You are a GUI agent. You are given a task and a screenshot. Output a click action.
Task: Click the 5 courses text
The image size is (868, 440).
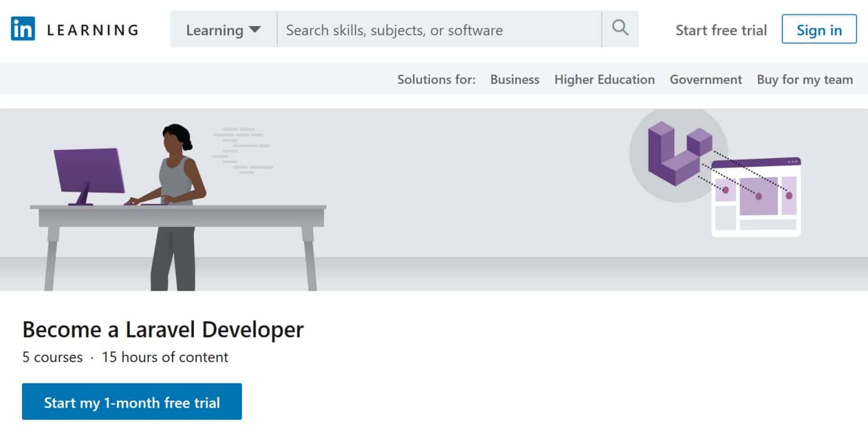click(x=53, y=357)
